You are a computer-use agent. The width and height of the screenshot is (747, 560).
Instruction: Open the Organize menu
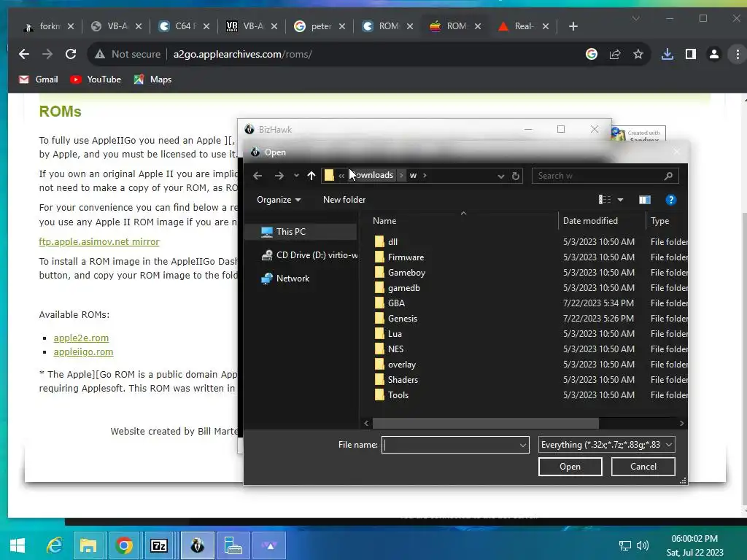[x=279, y=200]
